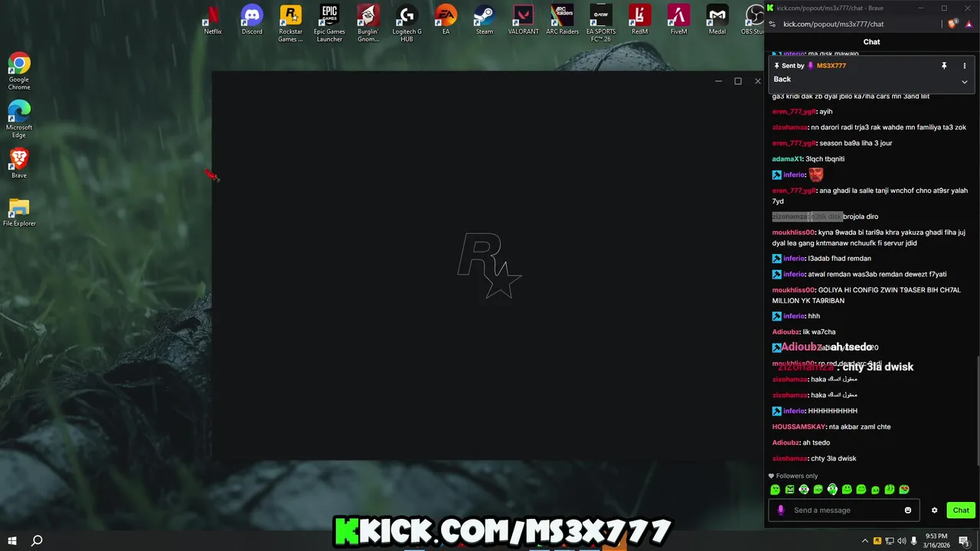
Task: Collapse pinned message with chevron arrow
Action: pyautogui.click(x=965, y=81)
